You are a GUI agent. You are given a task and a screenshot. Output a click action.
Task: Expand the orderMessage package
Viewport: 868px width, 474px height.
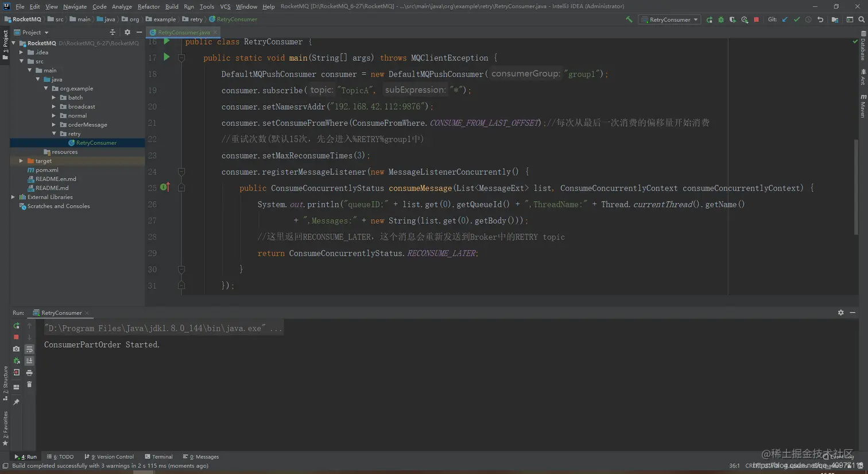[54, 125]
